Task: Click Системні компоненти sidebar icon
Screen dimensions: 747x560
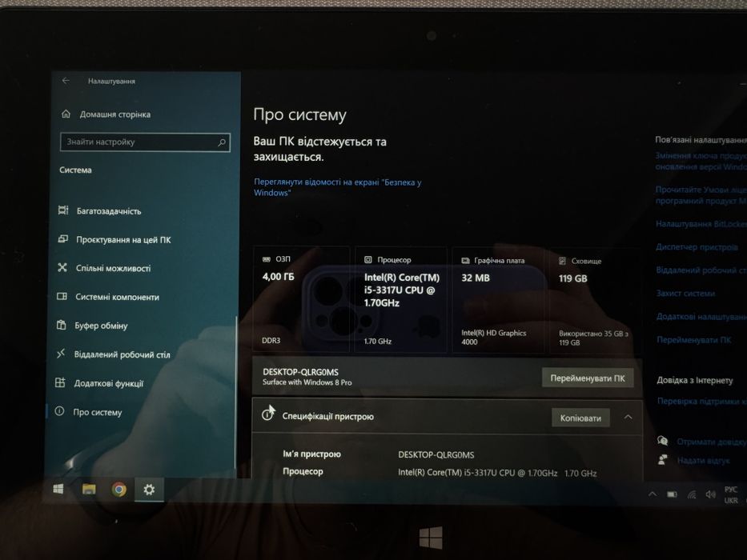Action: click(x=62, y=296)
